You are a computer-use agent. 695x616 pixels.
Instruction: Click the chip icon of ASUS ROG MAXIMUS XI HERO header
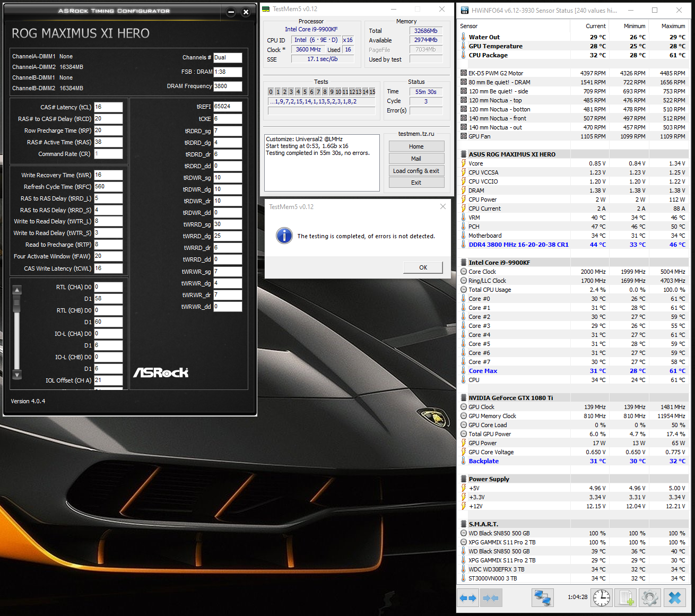click(x=464, y=154)
